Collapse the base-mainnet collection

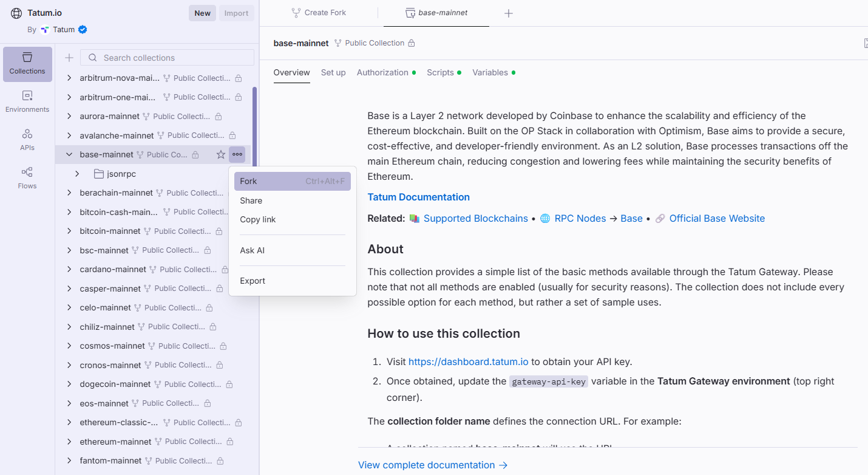(69, 154)
